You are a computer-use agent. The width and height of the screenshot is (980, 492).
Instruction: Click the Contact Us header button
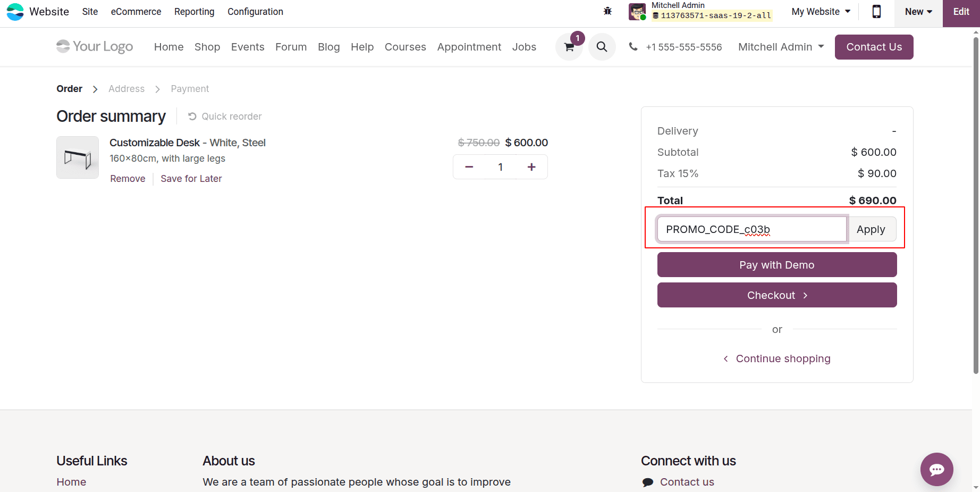pyautogui.click(x=874, y=47)
